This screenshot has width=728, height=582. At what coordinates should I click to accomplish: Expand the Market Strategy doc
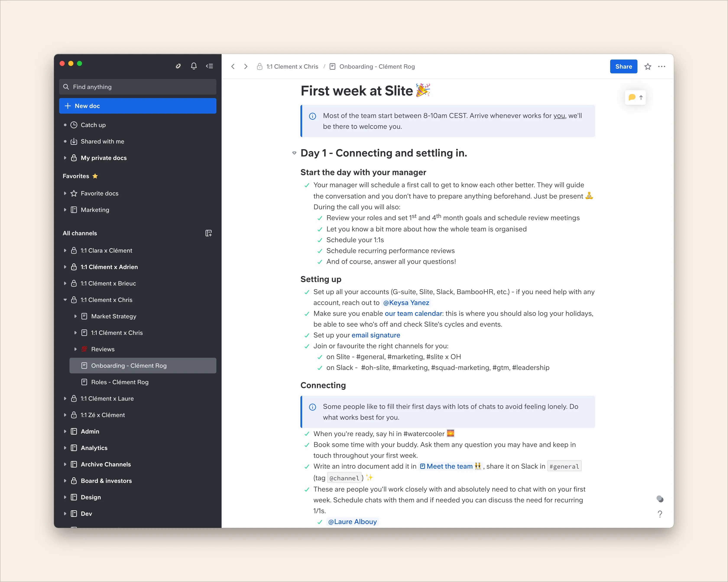[x=75, y=316]
